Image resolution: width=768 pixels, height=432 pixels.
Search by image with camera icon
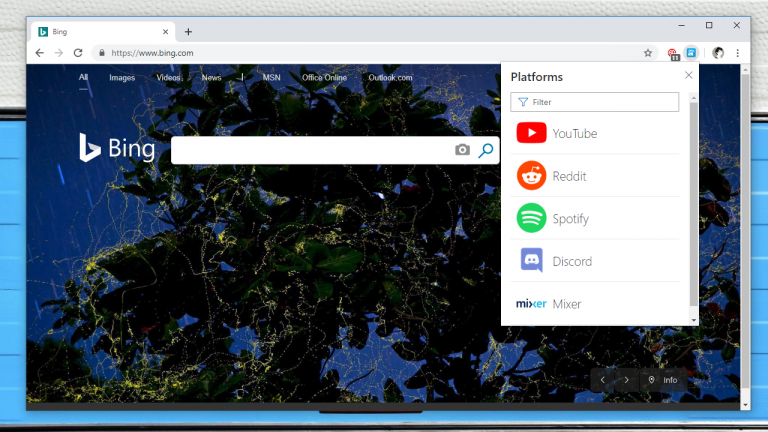(x=462, y=150)
